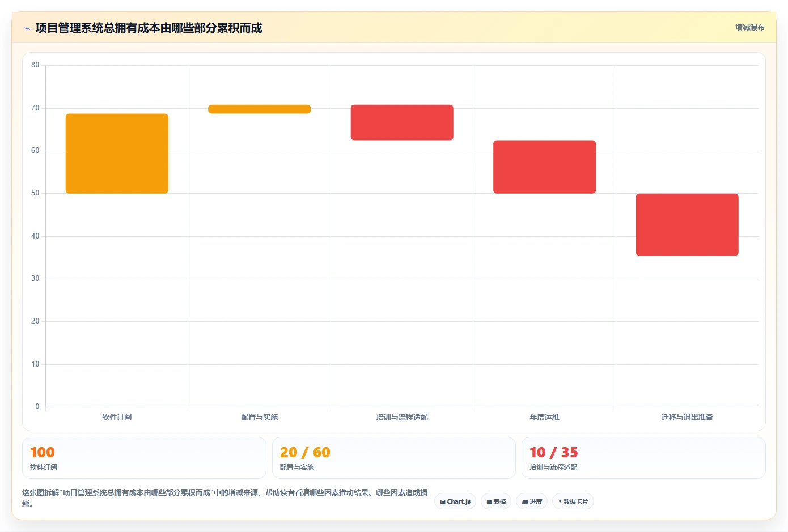Click the 软件订阅 x-axis label
Viewport: 788px width, 532px height.
(117, 417)
